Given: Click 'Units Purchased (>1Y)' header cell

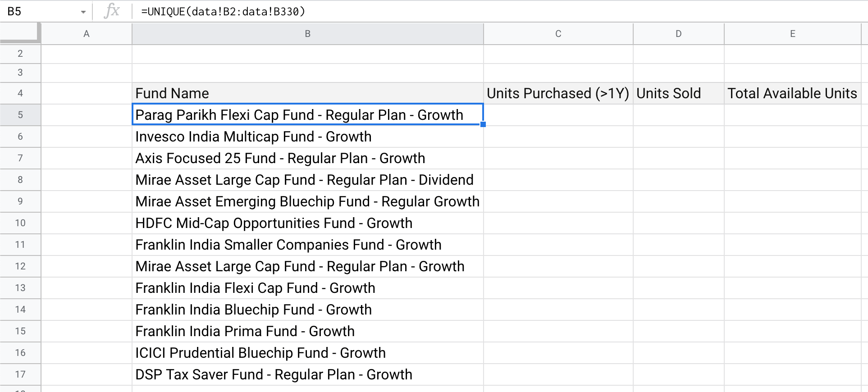Looking at the screenshot, I should [558, 93].
